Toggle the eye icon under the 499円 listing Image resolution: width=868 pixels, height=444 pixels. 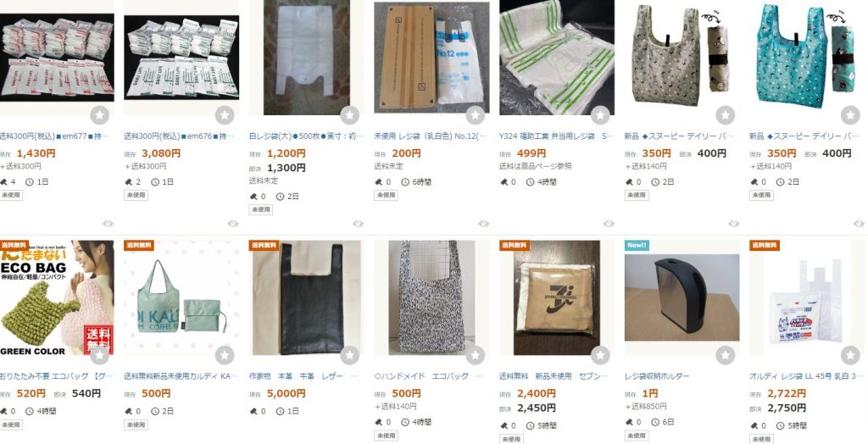tap(609, 224)
